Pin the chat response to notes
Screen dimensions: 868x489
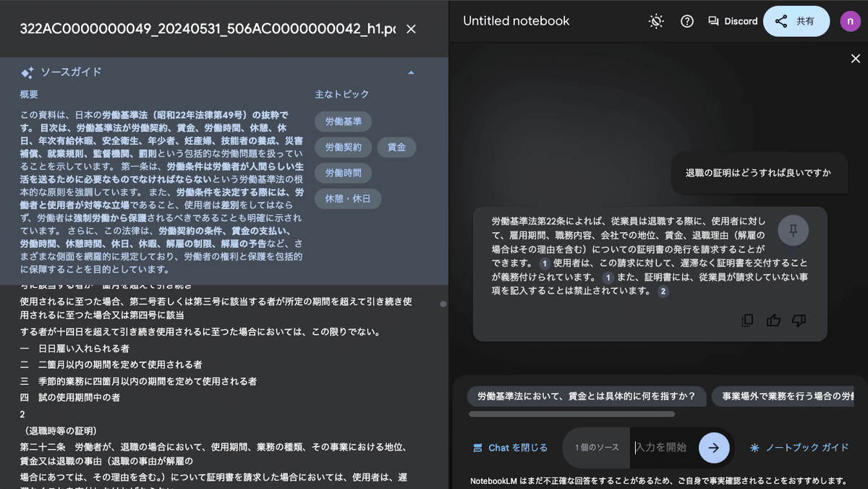tap(793, 230)
